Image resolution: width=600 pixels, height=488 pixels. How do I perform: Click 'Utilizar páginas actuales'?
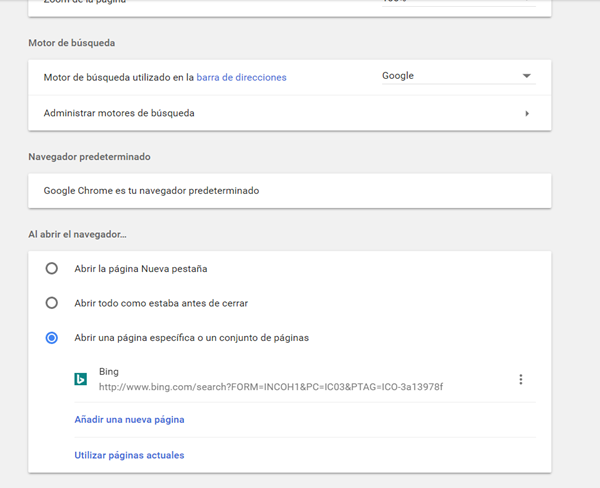[x=129, y=455]
